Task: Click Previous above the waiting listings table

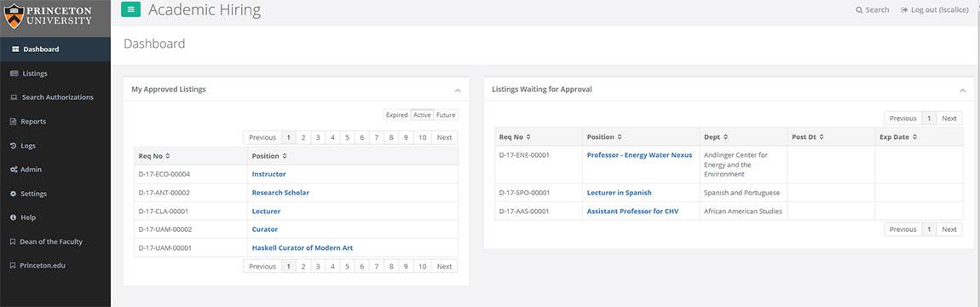Action: tap(903, 119)
